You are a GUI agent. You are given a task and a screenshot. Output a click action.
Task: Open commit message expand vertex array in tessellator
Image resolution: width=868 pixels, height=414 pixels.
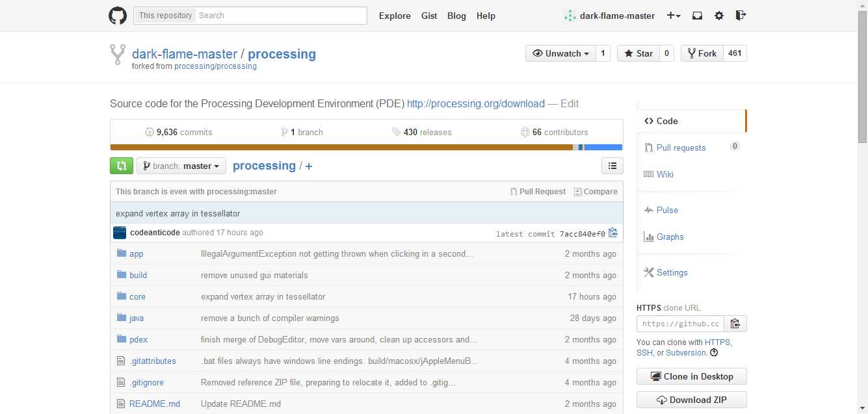[178, 213]
